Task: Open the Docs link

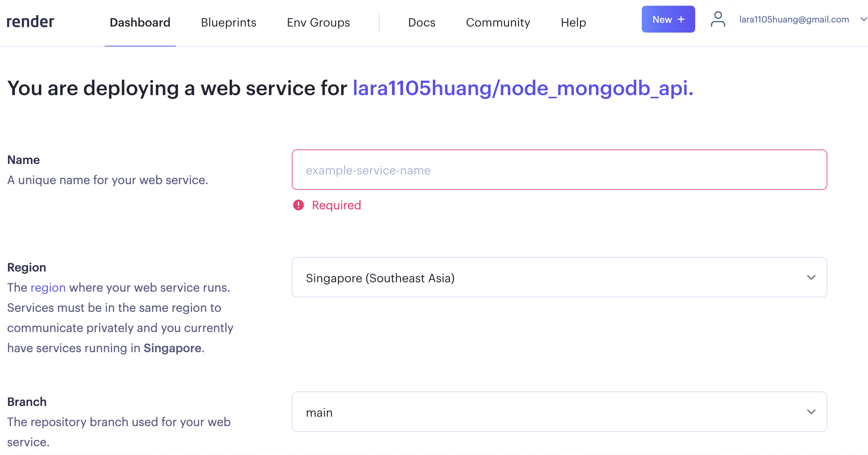Action: click(x=421, y=22)
